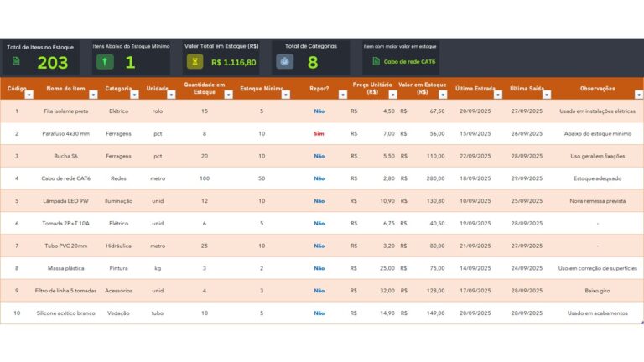Open the Observações column filter
This screenshot has width=644, height=362.
click(x=637, y=95)
